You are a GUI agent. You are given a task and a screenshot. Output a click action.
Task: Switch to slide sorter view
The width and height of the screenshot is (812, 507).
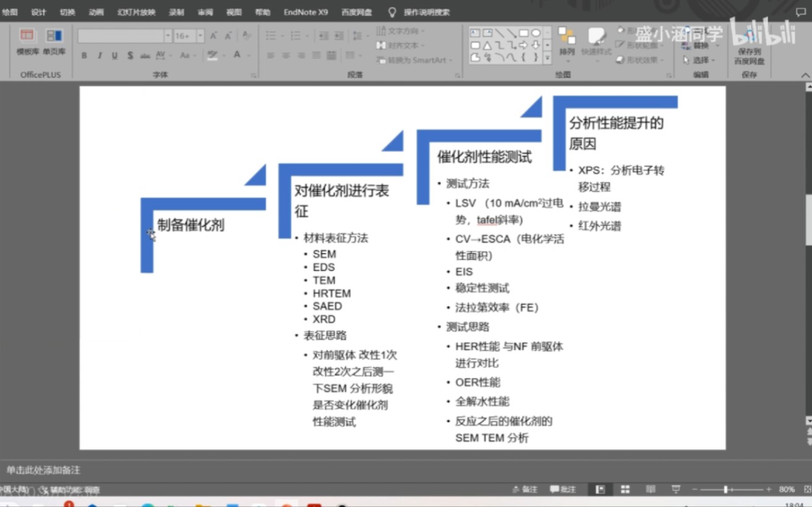[625, 489]
